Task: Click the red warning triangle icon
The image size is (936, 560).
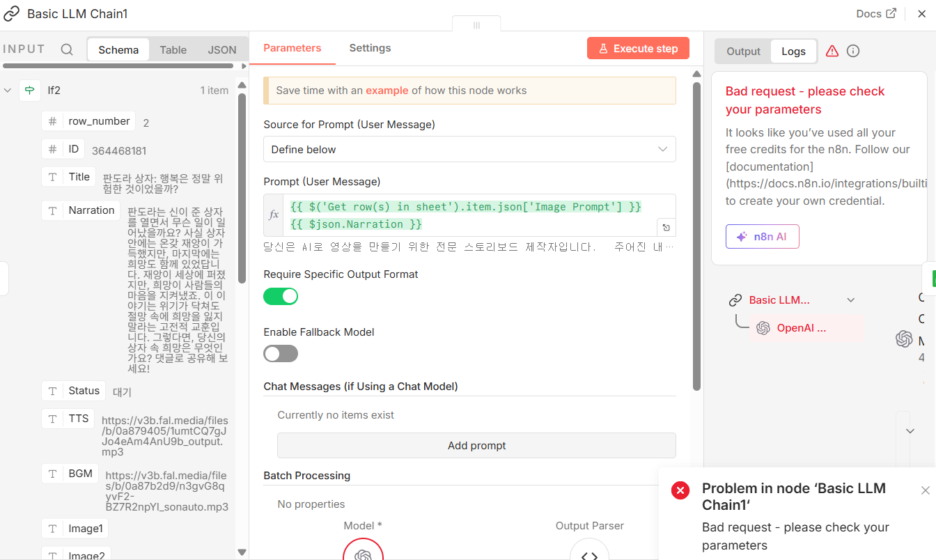Action: pyautogui.click(x=832, y=51)
